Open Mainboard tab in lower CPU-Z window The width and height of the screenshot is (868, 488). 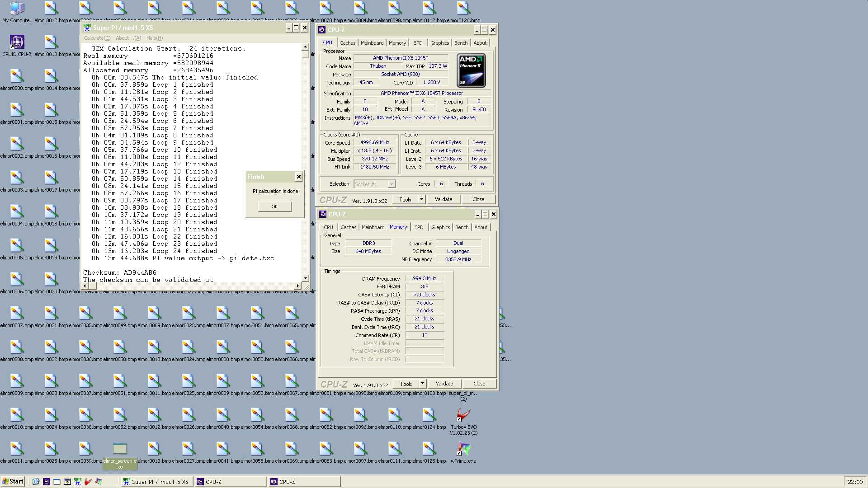pyautogui.click(x=373, y=227)
